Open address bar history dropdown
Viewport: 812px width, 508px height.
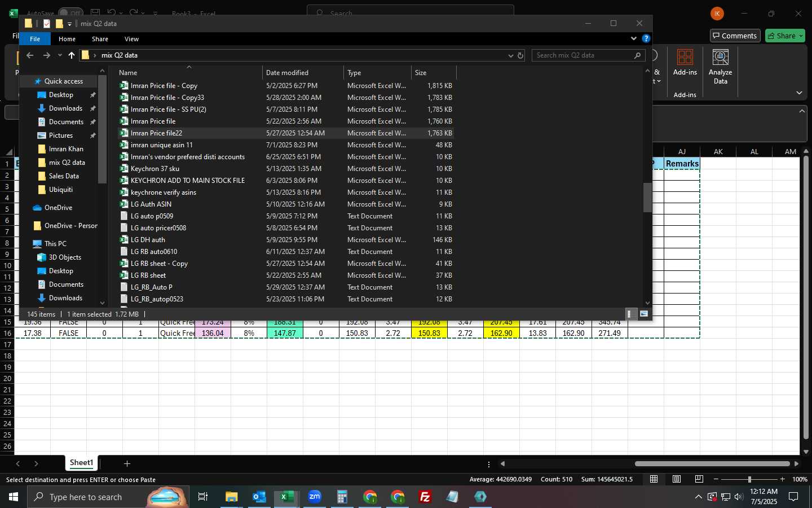[511, 55]
